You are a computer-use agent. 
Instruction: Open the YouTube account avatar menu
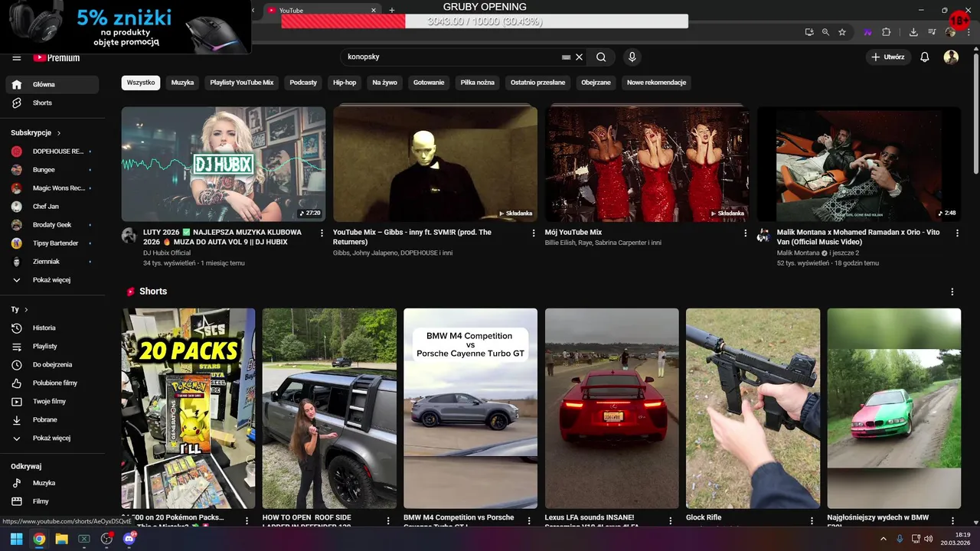(951, 57)
